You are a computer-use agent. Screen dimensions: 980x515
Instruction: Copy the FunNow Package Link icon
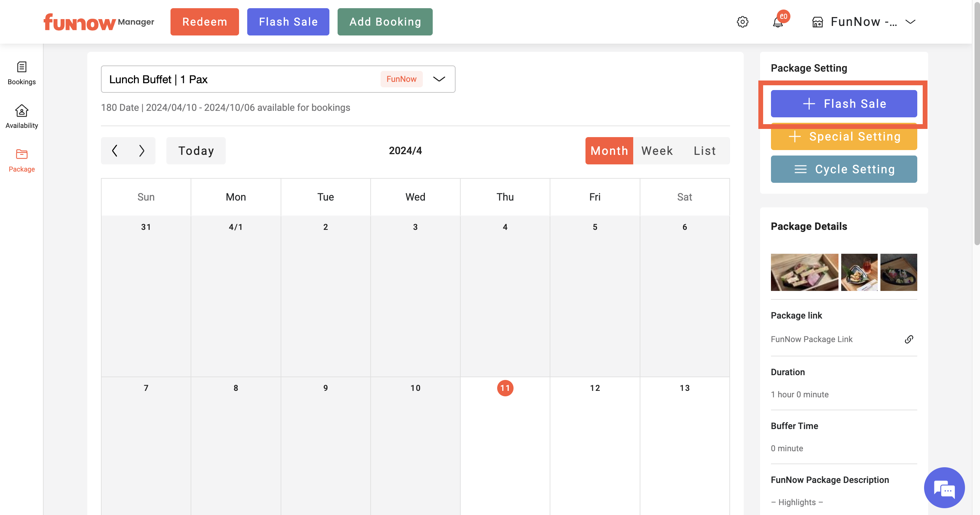pyautogui.click(x=908, y=339)
